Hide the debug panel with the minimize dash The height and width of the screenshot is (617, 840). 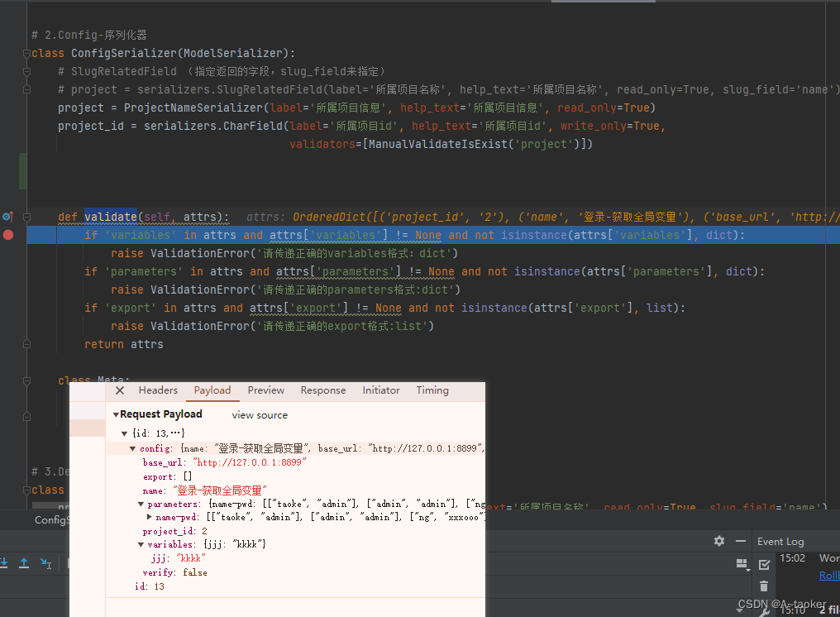pyautogui.click(x=740, y=541)
